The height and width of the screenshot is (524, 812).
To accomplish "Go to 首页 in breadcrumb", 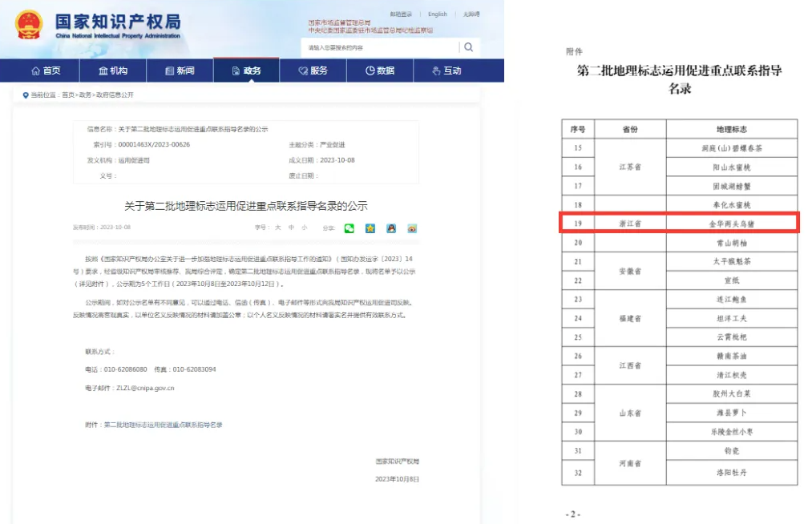I will pyautogui.click(x=68, y=95).
